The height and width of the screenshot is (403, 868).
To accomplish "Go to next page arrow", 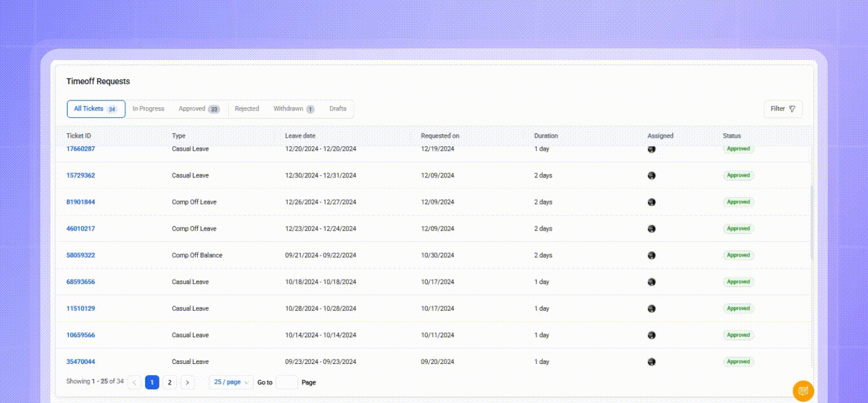I will [x=187, y=383].
